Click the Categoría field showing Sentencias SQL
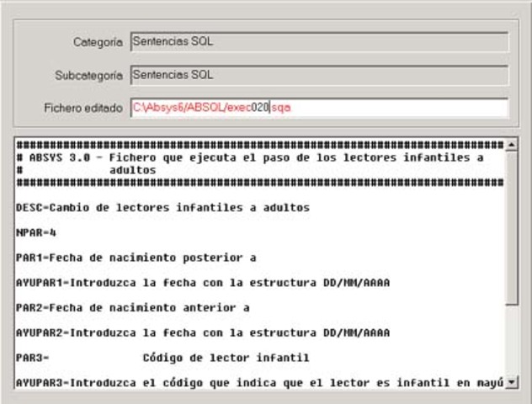This screenshot has width=532, height=404. point(319,42)
